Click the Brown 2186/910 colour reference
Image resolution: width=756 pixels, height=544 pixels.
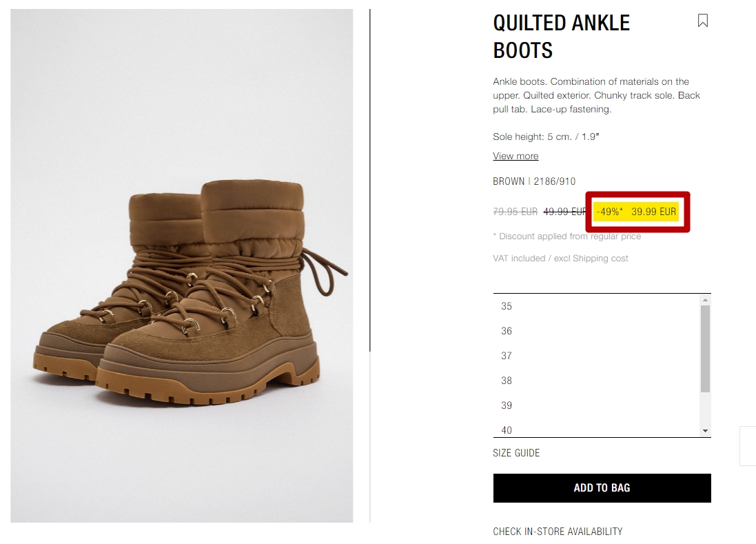533,181
